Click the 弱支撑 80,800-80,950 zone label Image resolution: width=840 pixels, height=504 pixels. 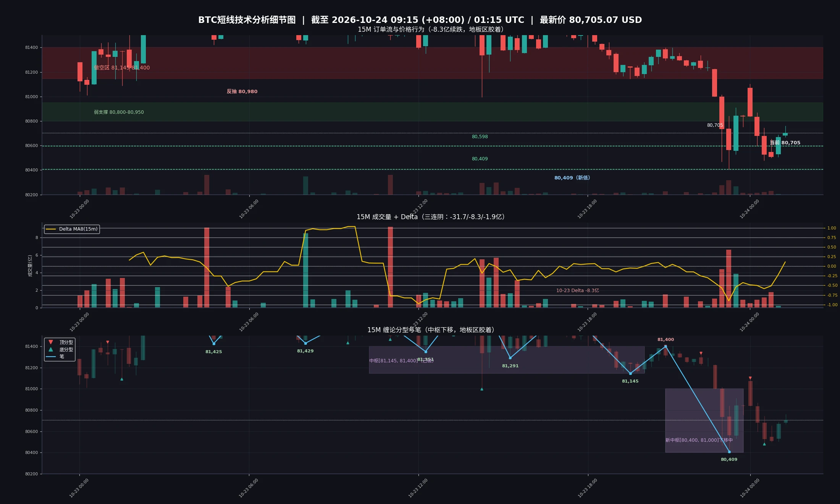click(119, 112)
